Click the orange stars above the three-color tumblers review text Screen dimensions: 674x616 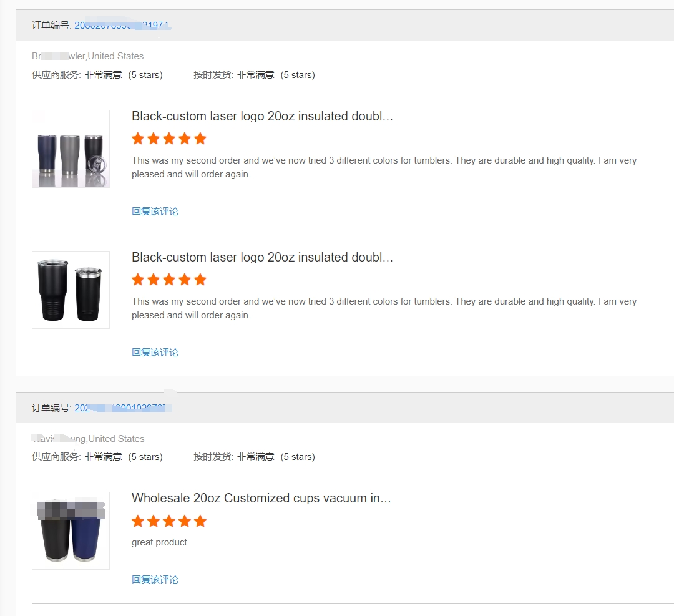[168, 139]
